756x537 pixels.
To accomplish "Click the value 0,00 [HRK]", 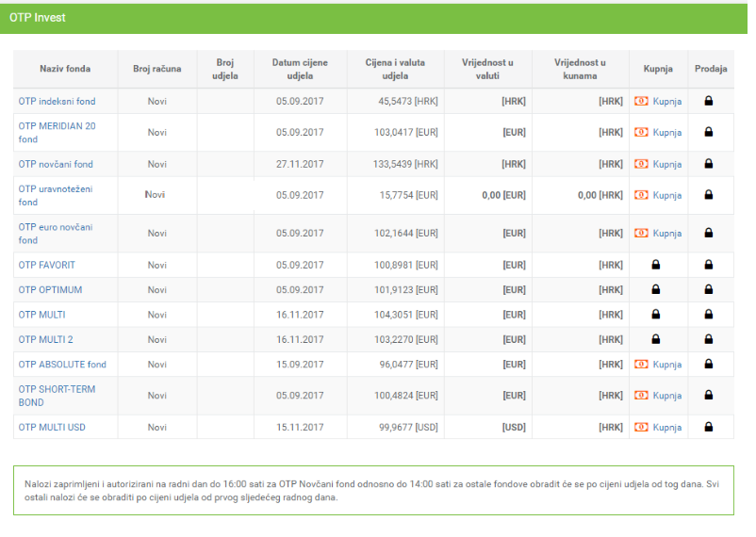I will click(x=600, y=196).
